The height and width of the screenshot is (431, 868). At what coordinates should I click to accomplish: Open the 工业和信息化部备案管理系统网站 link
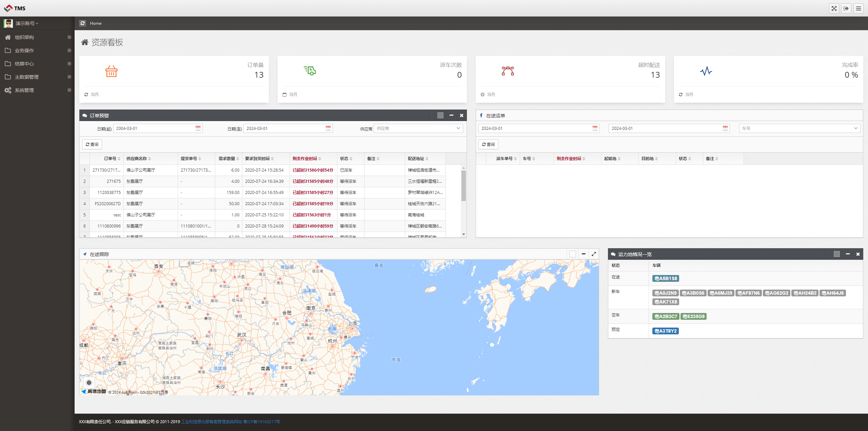coord(212,422)
